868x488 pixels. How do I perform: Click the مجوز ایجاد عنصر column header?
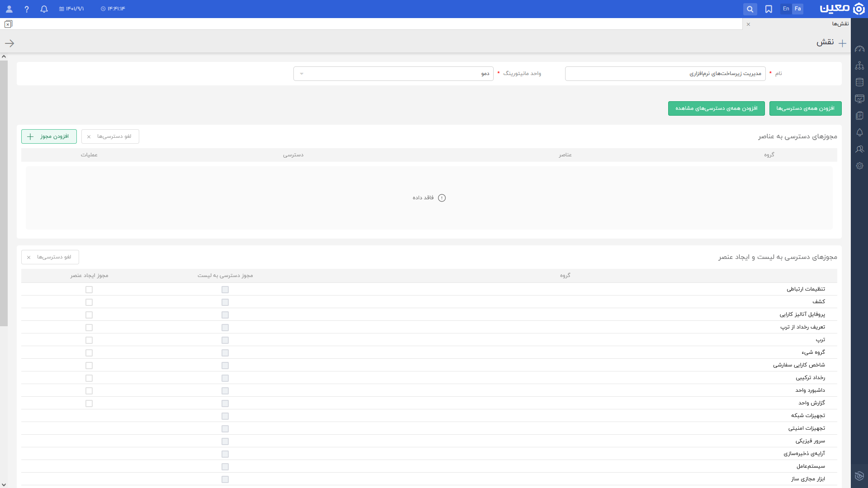click(x=89, y=276)
